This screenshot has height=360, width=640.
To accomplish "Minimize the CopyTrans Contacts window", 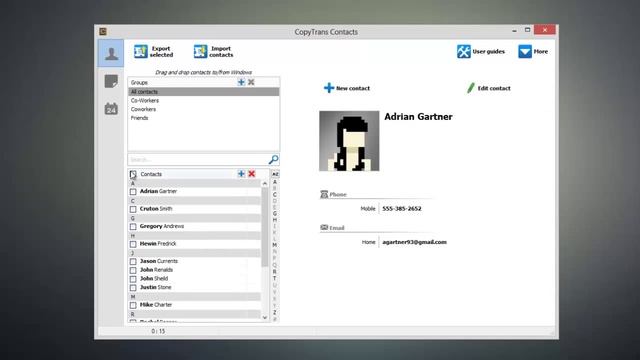I will [x=514, y=30].
